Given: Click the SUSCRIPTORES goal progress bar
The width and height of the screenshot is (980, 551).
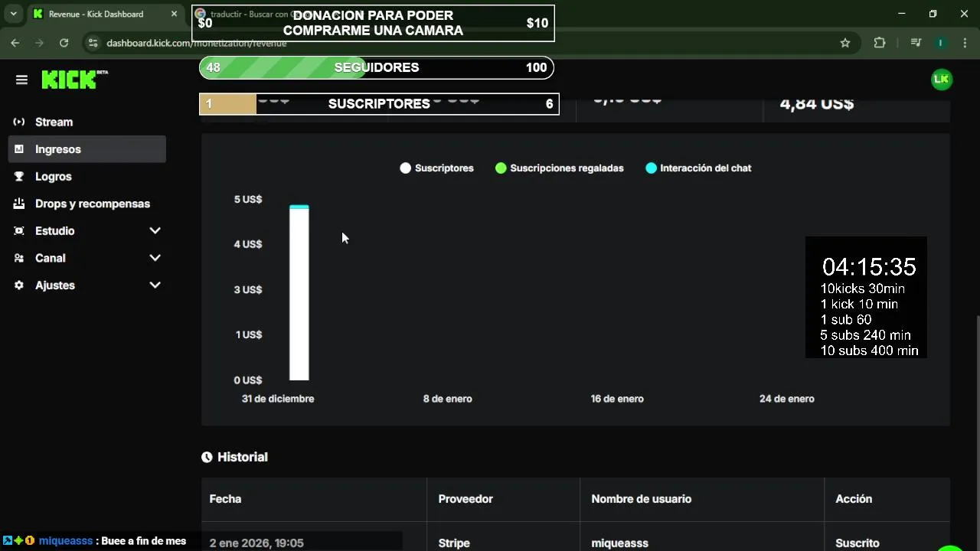Looking at the screenshot, I should point(379,104).
